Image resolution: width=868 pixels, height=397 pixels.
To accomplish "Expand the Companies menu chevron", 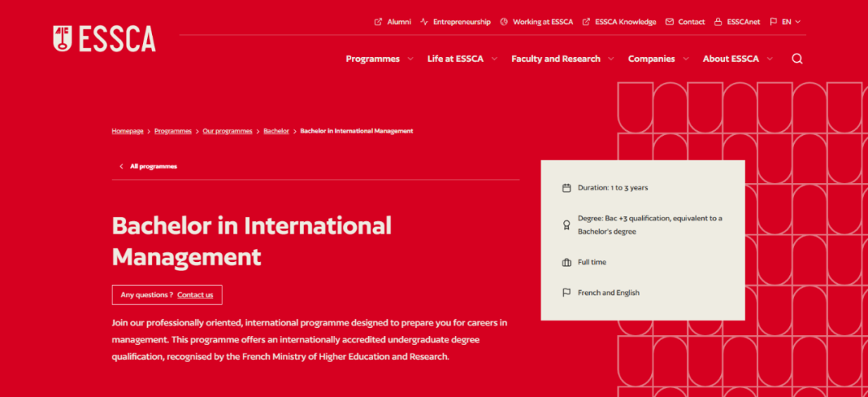I will [686, 59].
